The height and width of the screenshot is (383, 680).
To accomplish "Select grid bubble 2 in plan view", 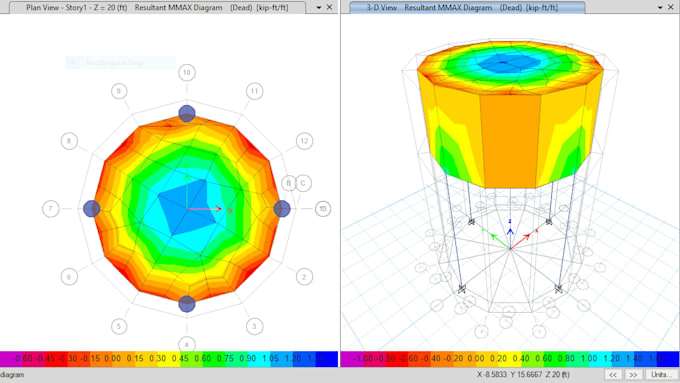I will (x=304, y=277).
